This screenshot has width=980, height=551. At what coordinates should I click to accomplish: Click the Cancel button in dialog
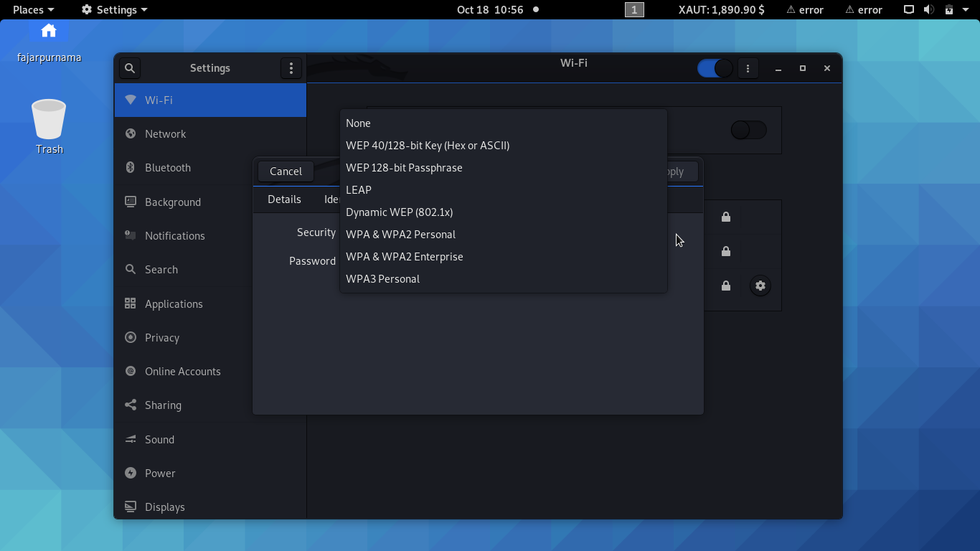tap(286, 171)
